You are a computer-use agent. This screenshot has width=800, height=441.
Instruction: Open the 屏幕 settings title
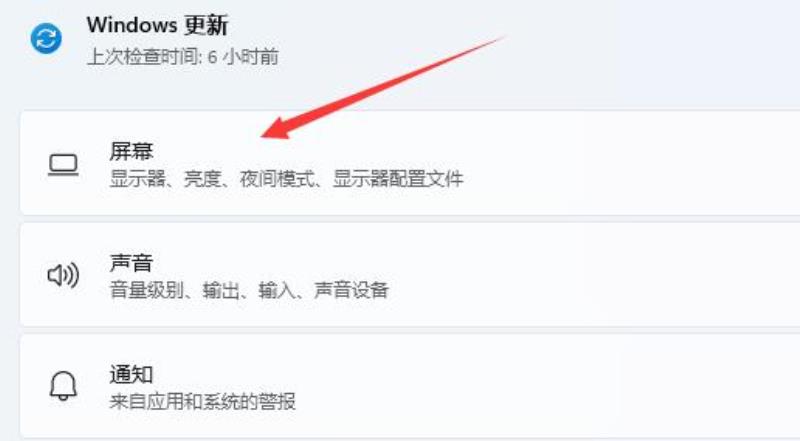coord(131,151)
